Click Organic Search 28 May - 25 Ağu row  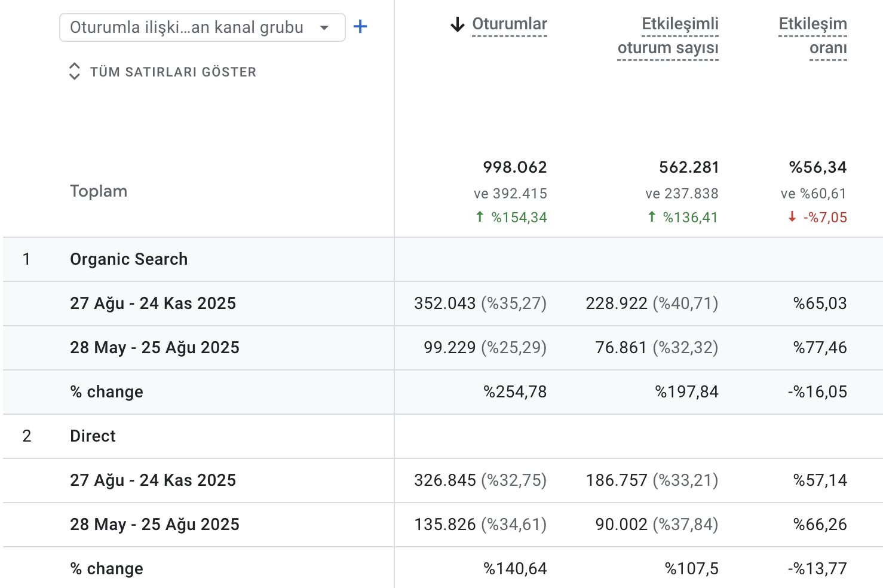coord(154,348)
